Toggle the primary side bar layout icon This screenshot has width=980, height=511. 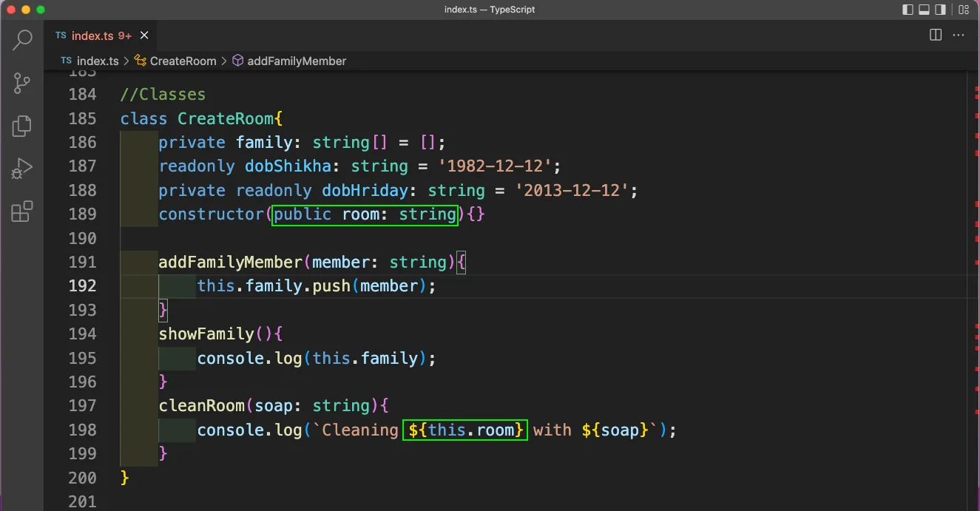point(908,10)
